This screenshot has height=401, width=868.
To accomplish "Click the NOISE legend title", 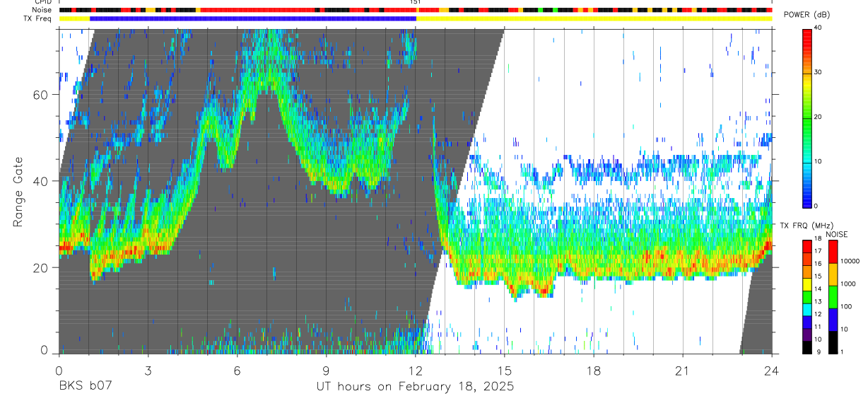I will coord(837,234).
